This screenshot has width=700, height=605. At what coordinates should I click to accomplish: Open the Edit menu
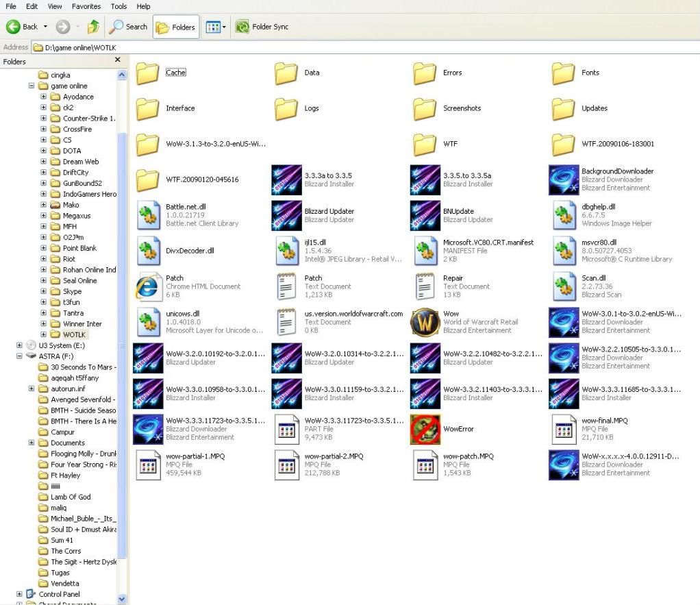(32, 6)
